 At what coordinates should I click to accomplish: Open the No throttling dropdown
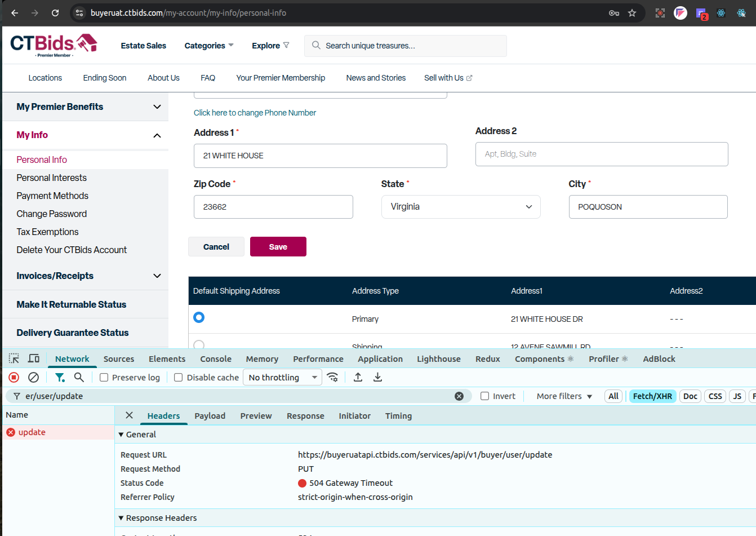pos(282,378)
